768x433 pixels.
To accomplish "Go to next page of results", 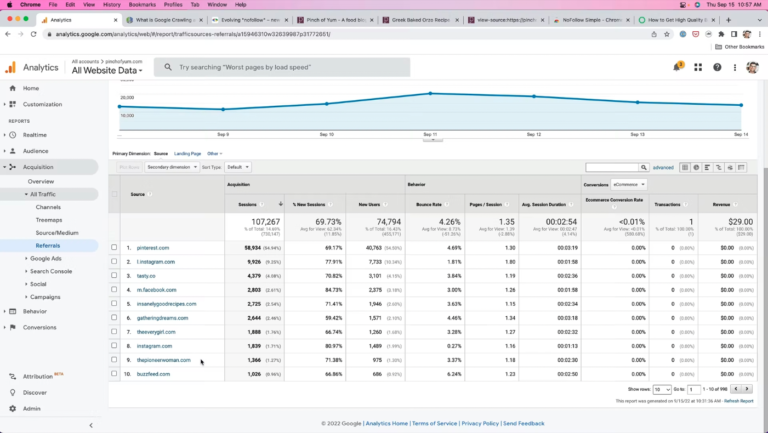I will tap(747, 389).
